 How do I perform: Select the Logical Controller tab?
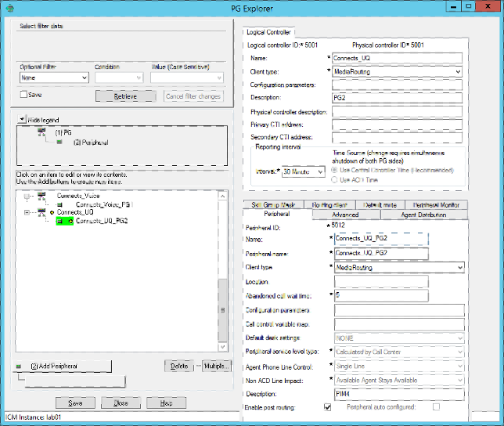click(268, 32)
